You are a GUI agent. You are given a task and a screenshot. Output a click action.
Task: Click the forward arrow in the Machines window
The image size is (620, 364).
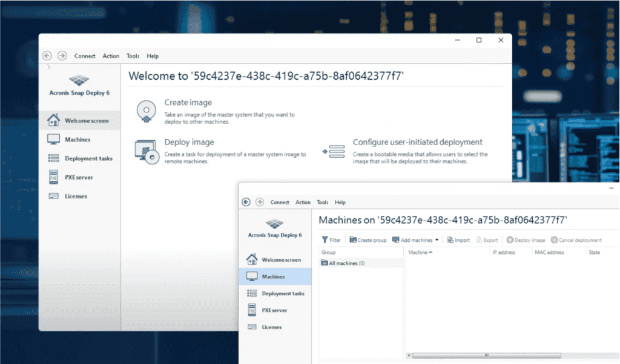[x=259, y=202]
